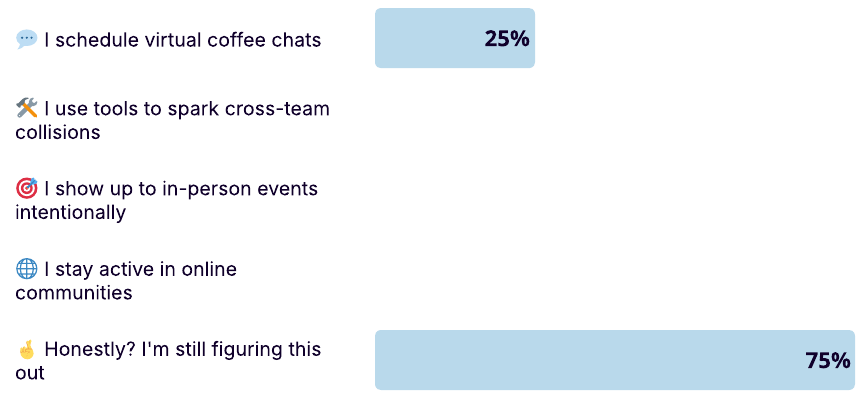Click the 75% percentage label
Viewport: 864px width, 401px height.
tap(828, 360)
